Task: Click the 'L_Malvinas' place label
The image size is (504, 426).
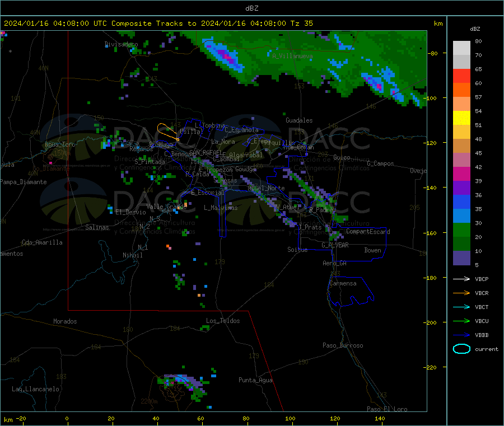Action: tap(221, 208)
